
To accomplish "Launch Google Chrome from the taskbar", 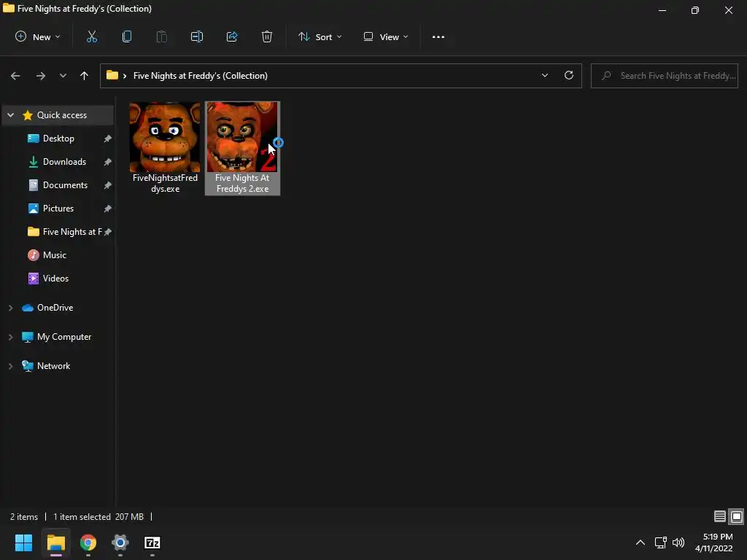I will pos(88,542).
